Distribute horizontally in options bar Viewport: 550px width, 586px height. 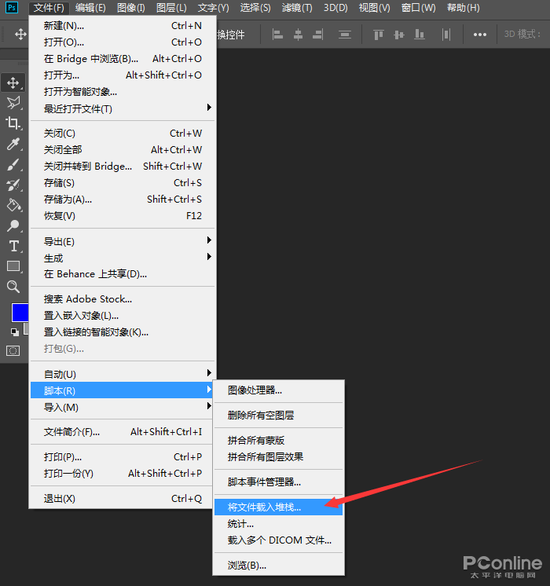(x=446, y=35)
